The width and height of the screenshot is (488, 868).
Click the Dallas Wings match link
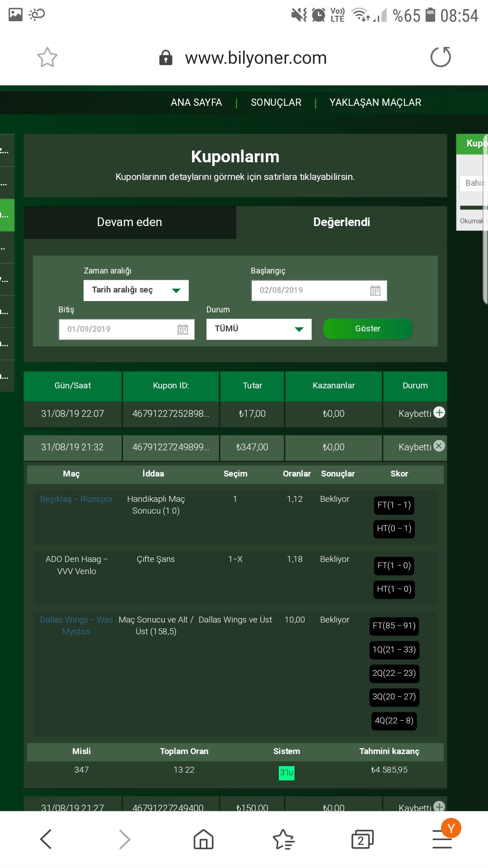[x=76, y=625]
